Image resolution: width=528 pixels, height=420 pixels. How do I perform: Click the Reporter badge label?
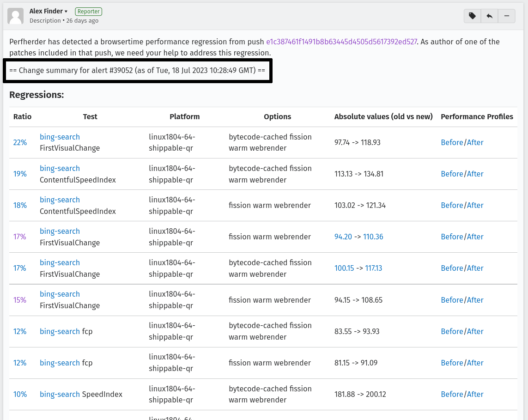point(88,12)
